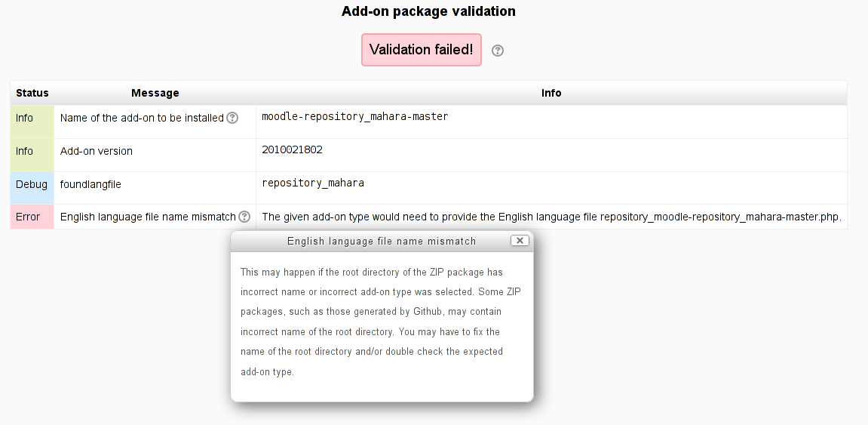The width and height of the screenshot is (868, 425).
Task: Select the repository_mahara info value
Action: 313,183
